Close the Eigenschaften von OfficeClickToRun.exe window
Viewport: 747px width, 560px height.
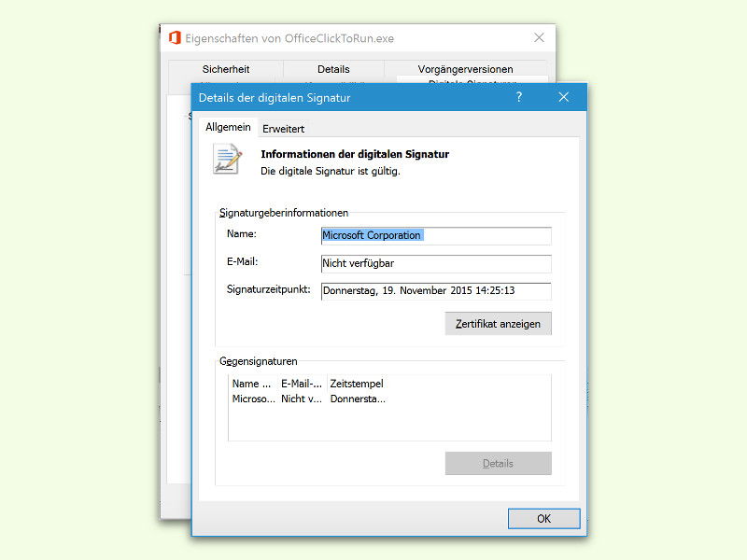tap(539, 37)
